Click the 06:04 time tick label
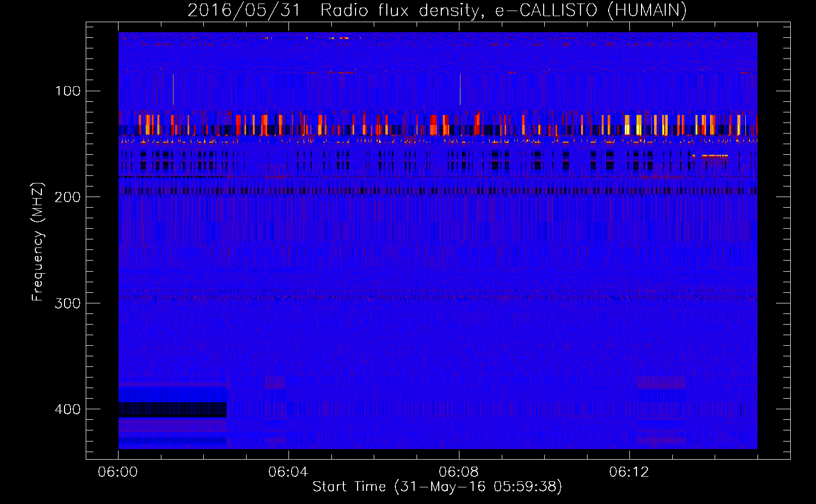The image size is (816, 504). (288, 472)
